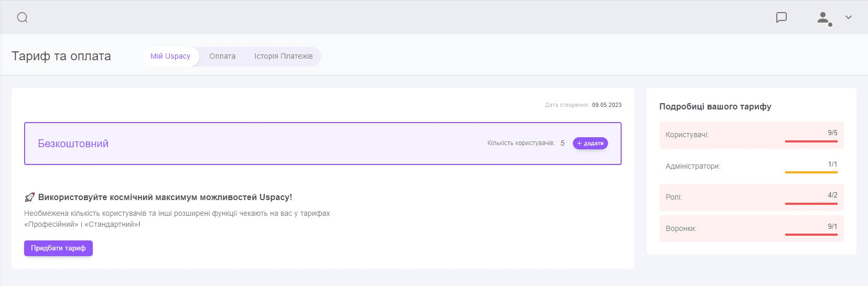The image size is (868, 286).
Task: Click the user profile avatar icon
Action: coord(823,18)
